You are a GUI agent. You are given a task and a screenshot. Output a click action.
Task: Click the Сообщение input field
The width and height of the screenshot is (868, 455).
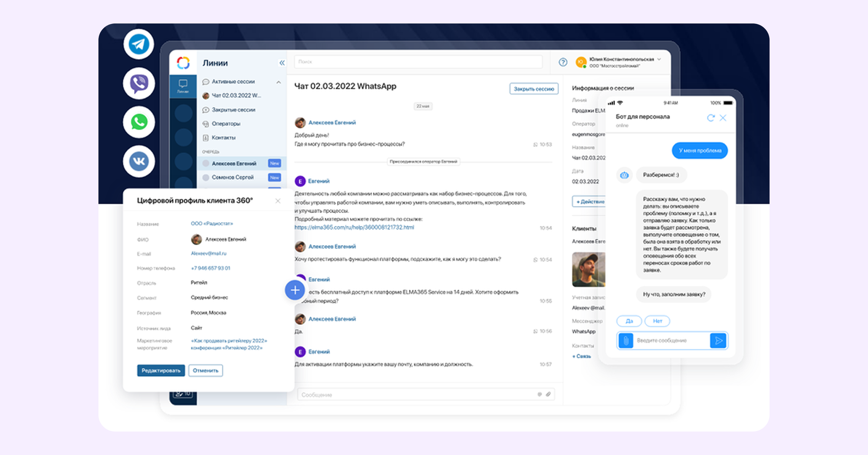[x=417, y=395]
